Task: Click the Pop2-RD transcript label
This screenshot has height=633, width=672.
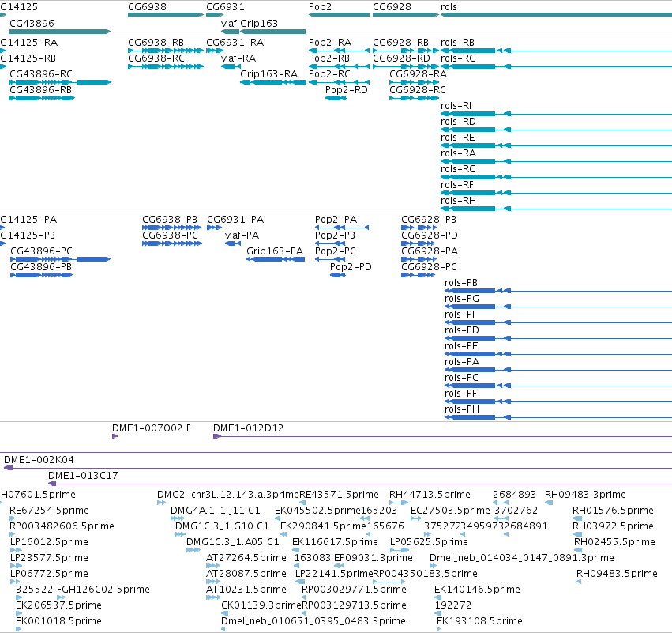Action: (347, 89)
